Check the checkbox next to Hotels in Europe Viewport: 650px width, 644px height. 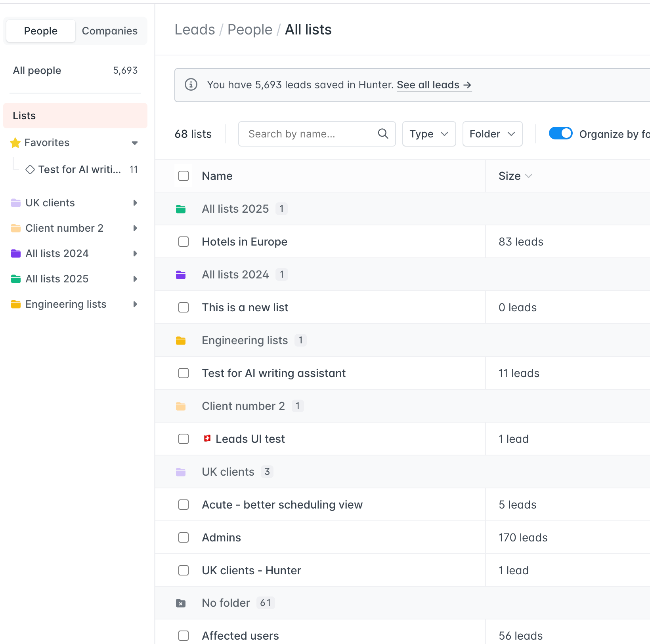[x=183, y=242]
